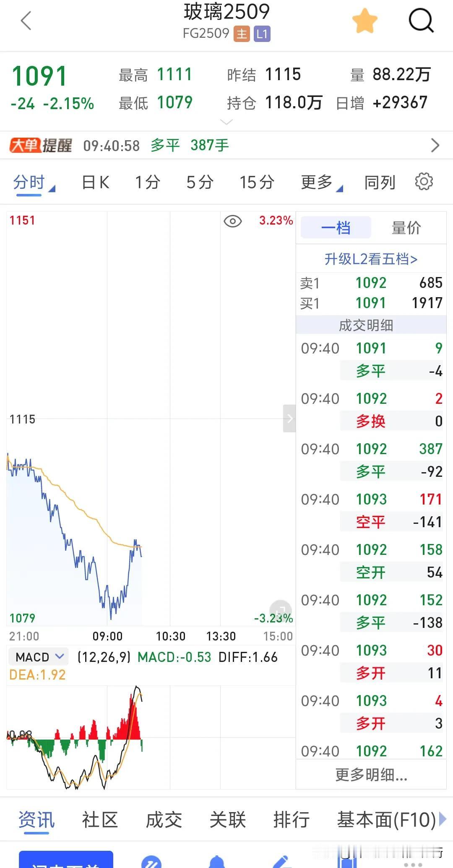Screen dimensions: 453x868
Task: Tap the L1 level badge
Action: coord(262,34)
